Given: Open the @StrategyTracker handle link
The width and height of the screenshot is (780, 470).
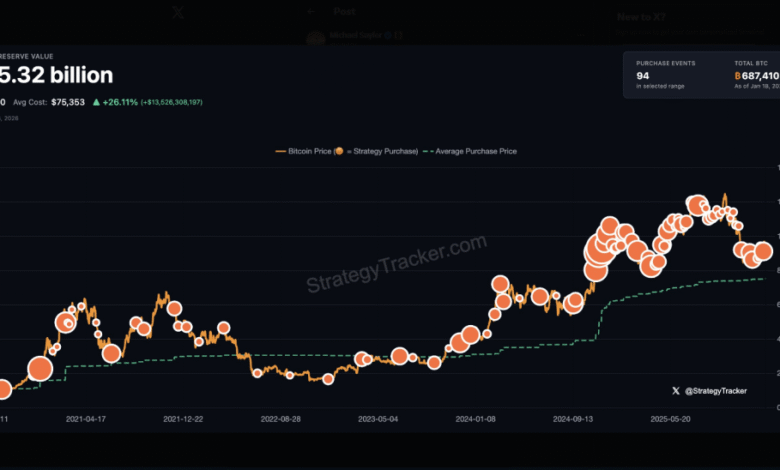Looking at the screenshot, I should pos(717,391).
